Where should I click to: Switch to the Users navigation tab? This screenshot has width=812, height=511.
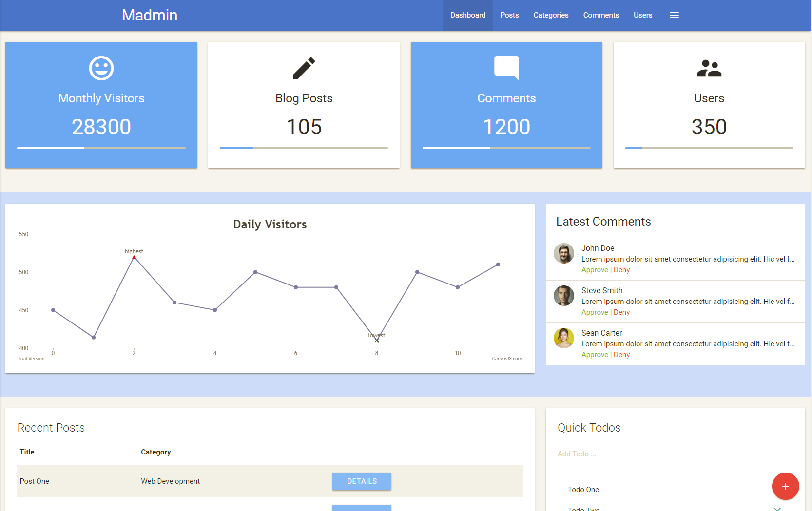(642, 15)
